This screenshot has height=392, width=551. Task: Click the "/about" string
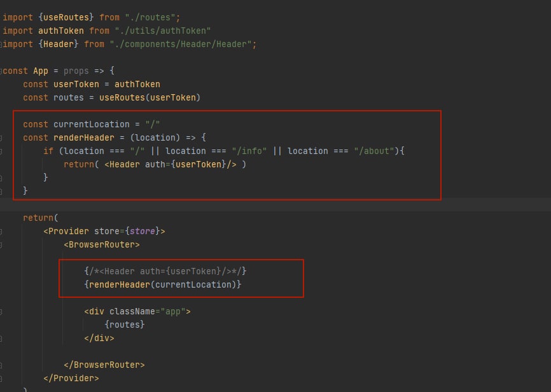click(x=374, y=151)
